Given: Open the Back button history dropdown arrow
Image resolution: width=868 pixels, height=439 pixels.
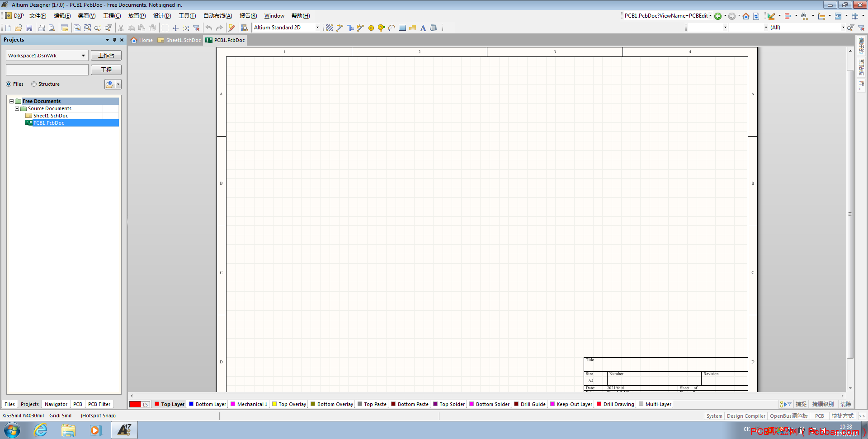Looking at the screenshot, I should (725, 16).
